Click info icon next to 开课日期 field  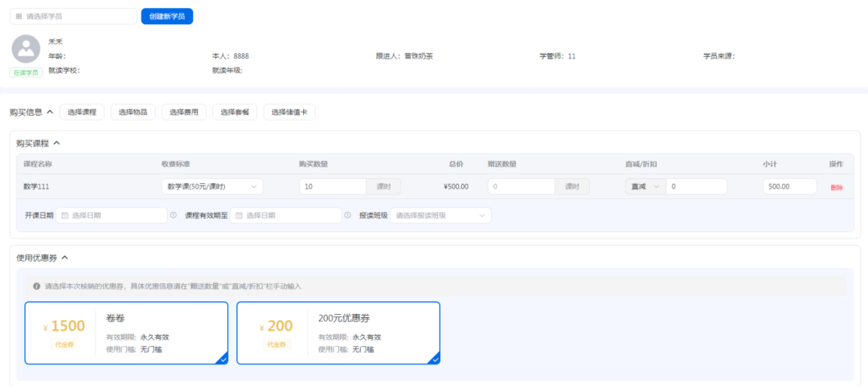pos(174,215)
